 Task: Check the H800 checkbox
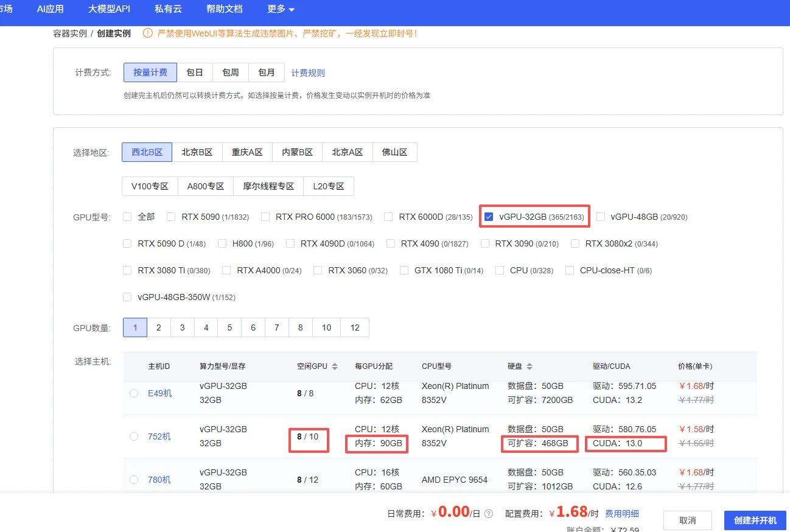click(222, 243)
